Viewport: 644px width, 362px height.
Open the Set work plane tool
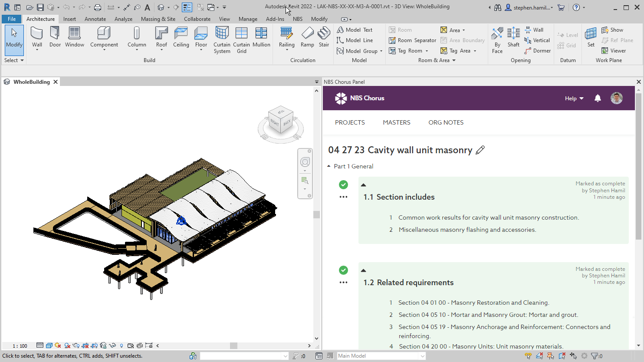pyautogui.click(x=591, y=37)
